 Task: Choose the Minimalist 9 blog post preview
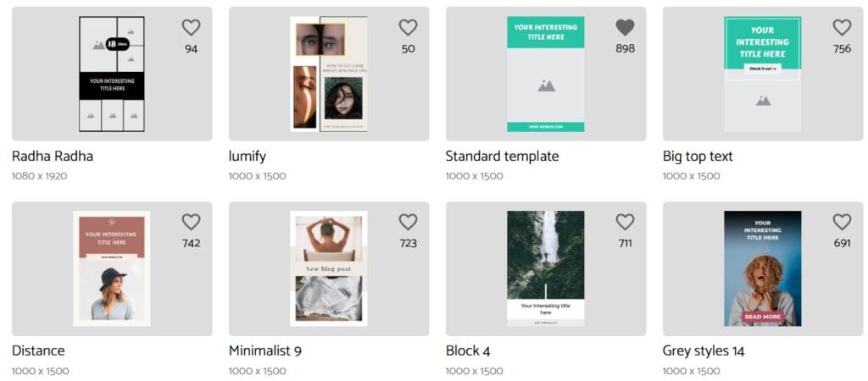tap(329, 268)
